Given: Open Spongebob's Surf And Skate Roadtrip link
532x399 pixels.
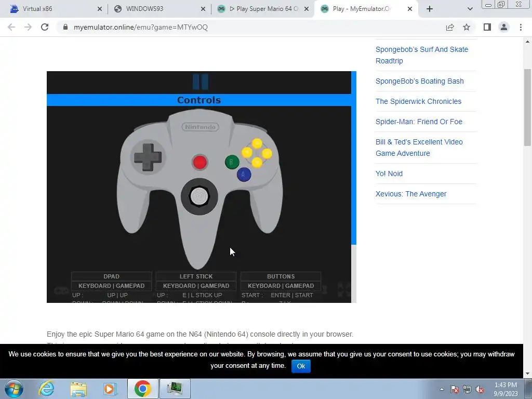Looking at the screenshot, I should point(422,55).
